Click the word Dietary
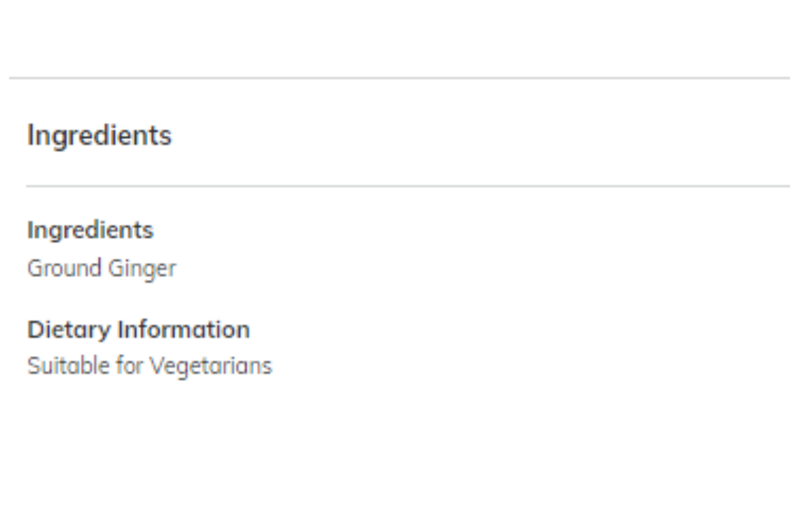 click(70, 330)
